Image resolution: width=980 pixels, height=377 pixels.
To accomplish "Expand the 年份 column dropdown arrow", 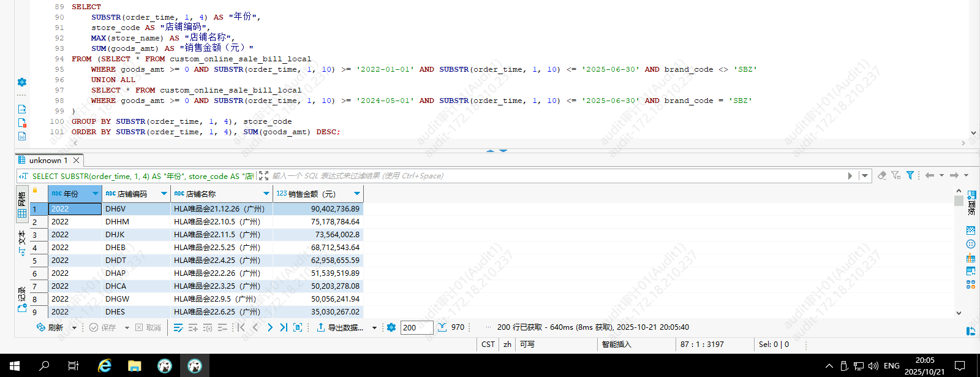I will tap(96, 194).
